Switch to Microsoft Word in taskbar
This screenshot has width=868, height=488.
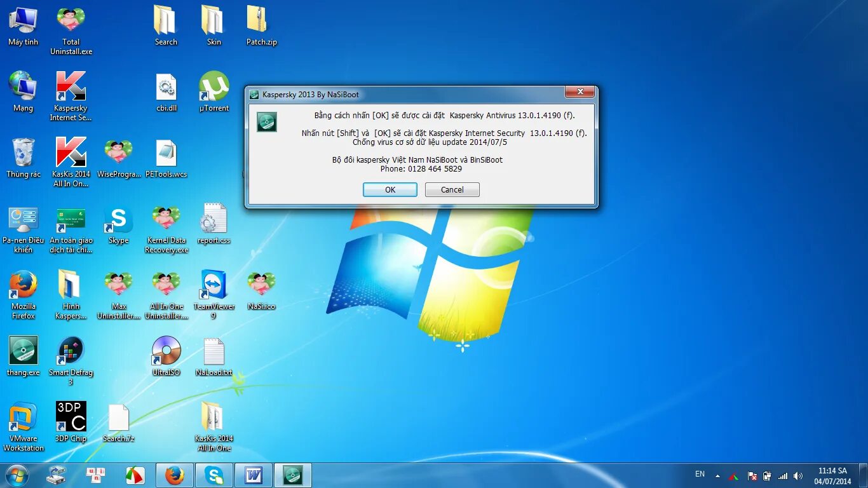coord(254,475)
